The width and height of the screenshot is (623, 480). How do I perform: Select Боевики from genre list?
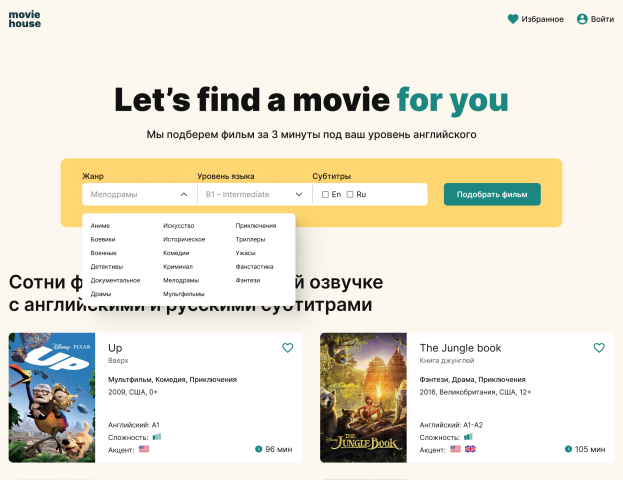[103, 239]
